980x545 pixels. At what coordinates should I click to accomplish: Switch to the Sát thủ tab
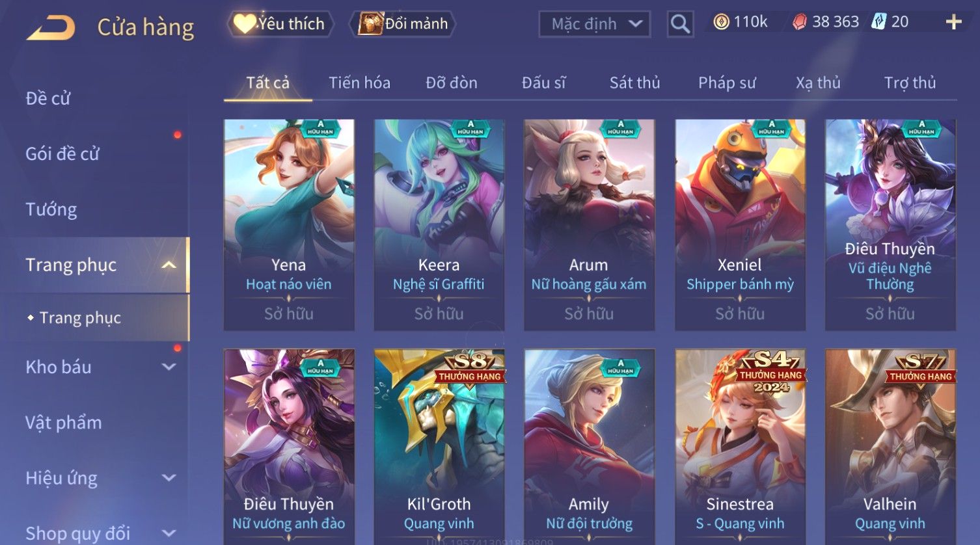[634, 83]
